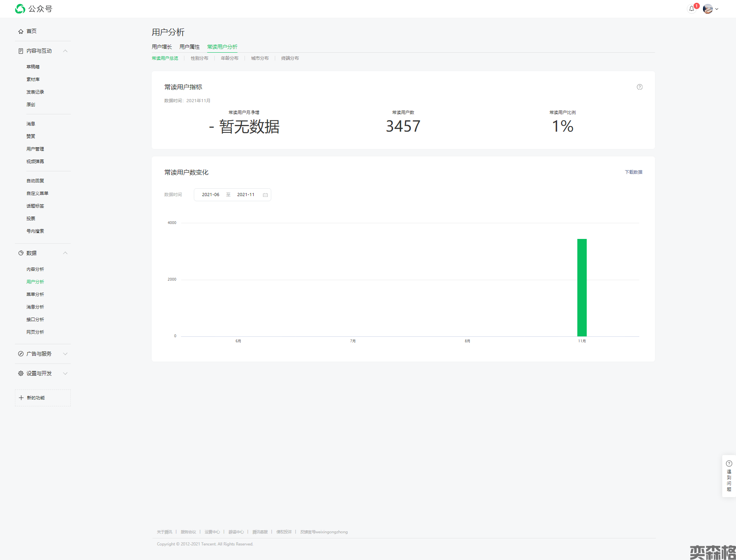Click the green November bar in chart

tap(582, 287)
